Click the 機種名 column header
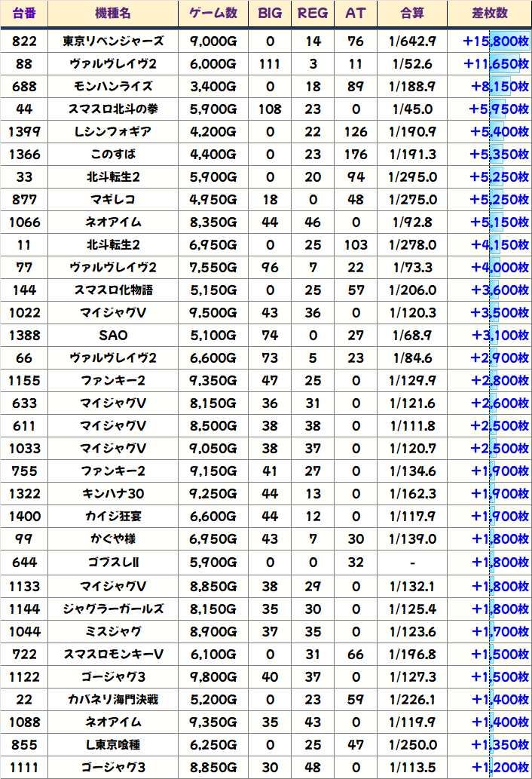This screenshot has width=532, height=779. click(113, 14)
